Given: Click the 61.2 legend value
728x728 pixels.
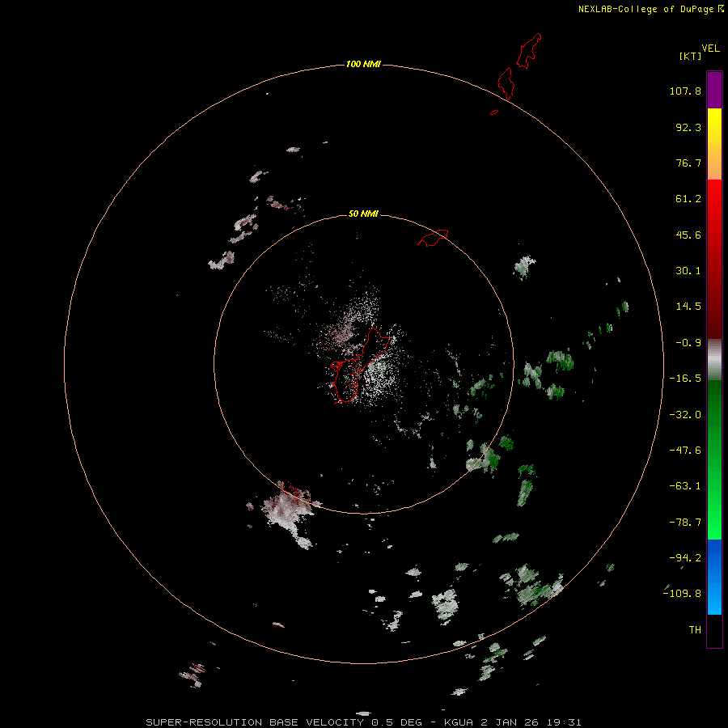Looking at the screenshot, I should (x=688, y=199).
